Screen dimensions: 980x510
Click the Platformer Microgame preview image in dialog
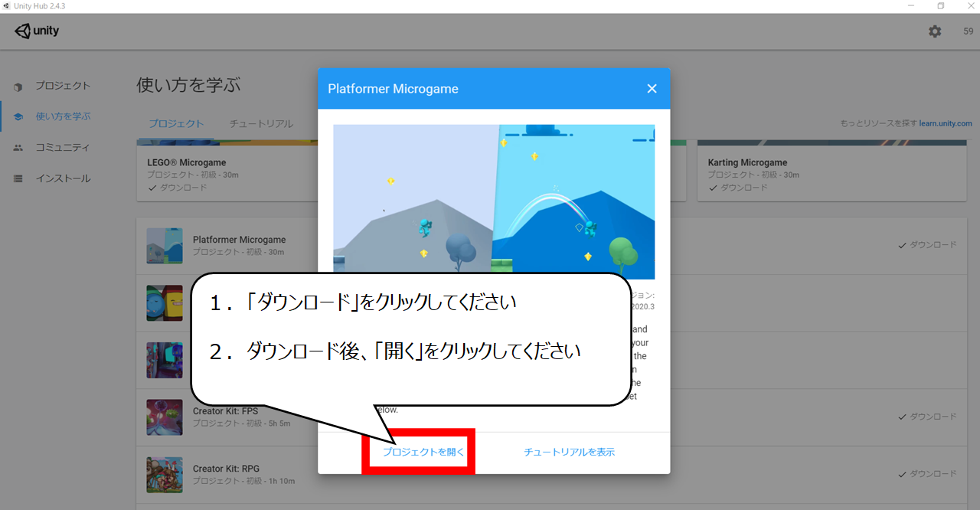coord(494,202)
